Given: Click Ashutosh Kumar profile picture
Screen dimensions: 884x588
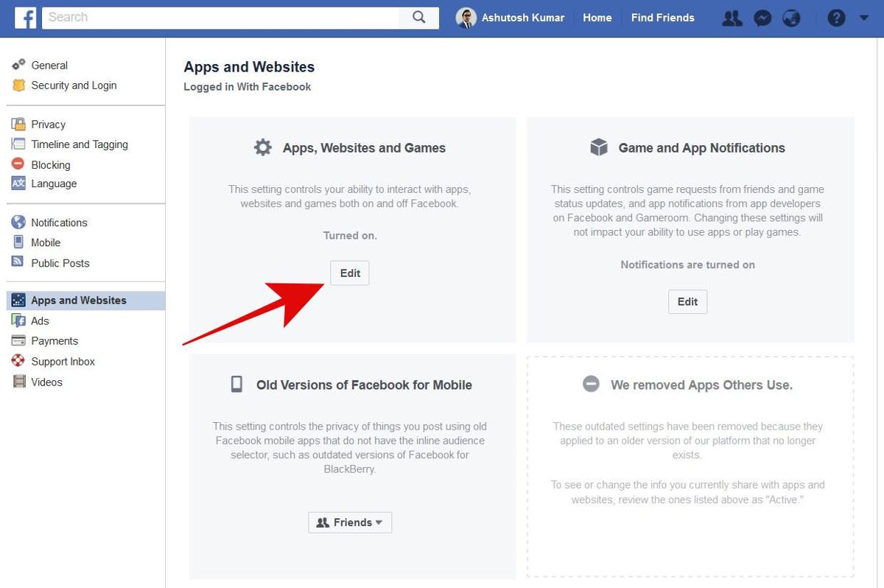Looking at the screenshot, I should pyautogui.click(x=466, y=18).
